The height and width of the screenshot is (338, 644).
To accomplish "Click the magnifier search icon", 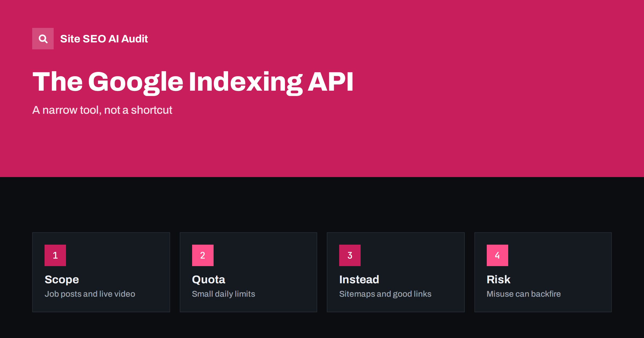I will click(x=43, y=39).
